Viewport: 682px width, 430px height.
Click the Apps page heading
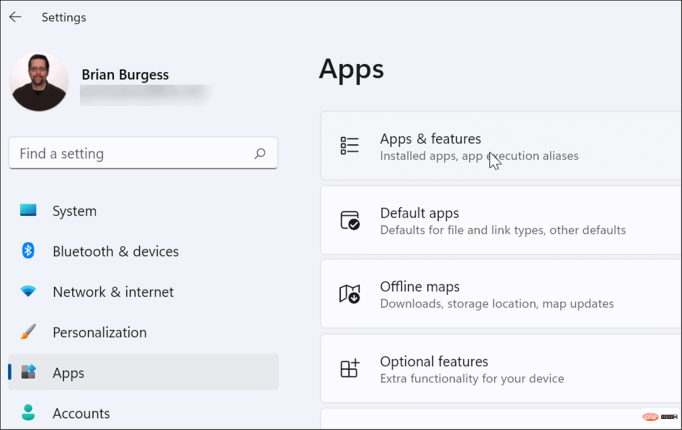[x=351, y=70]
